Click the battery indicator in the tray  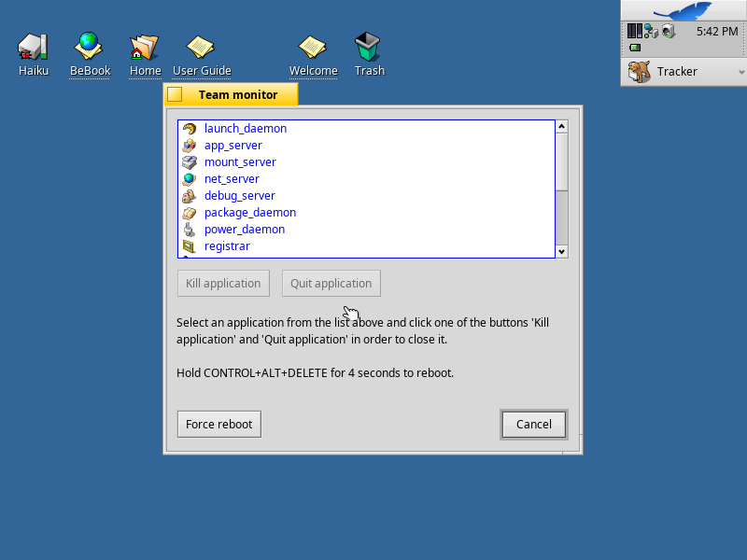635,47
